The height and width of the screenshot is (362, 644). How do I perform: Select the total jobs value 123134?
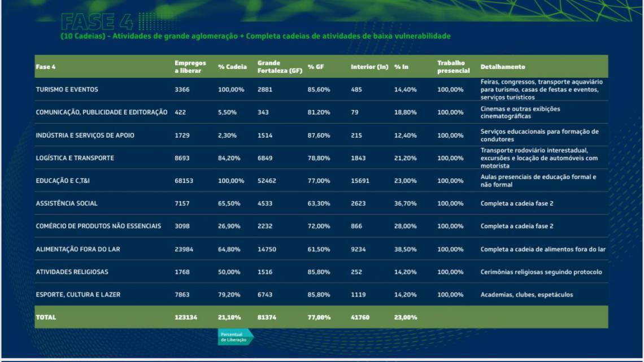click(x=186, y=317)
